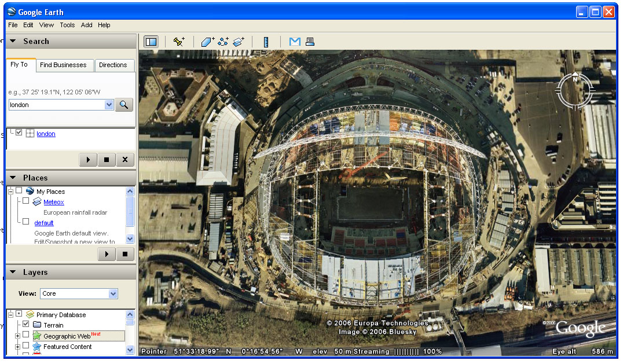Enable the Featured Content layer checkbox
The height and width of the screenshot is (364, 623).
click(26, 345)
